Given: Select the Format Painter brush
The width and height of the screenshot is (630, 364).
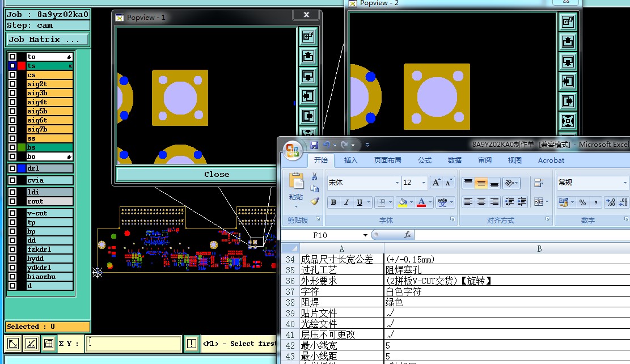Looking at the screenshot, I should (x=314, y=201).
